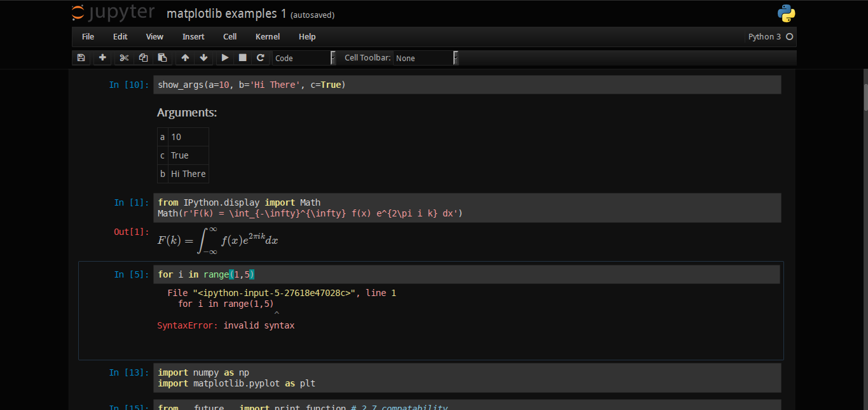Cut the selected cell with the scissors icon
The width and height of the screenshot is (868, 410).
[123, 57]
